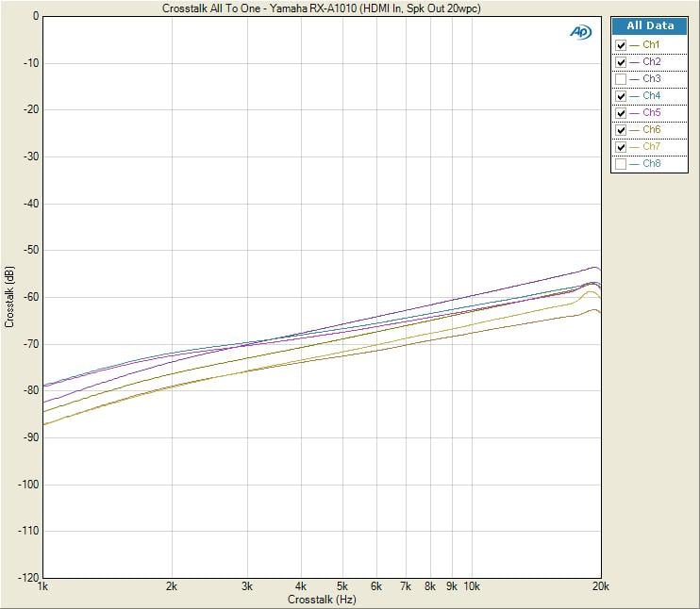Click the 20k tick label on the frequency axis
Viewport: 700px width, 609px height.
coord(597,586)
